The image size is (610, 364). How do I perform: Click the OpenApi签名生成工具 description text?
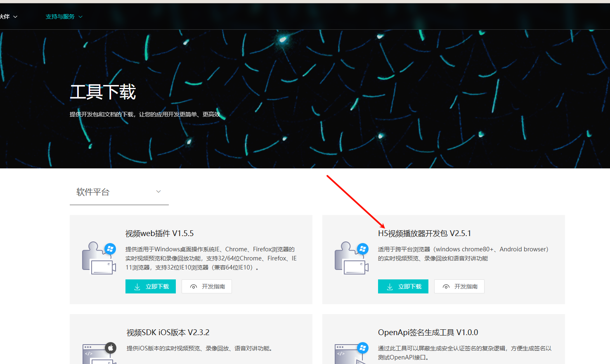coord(464,352)
